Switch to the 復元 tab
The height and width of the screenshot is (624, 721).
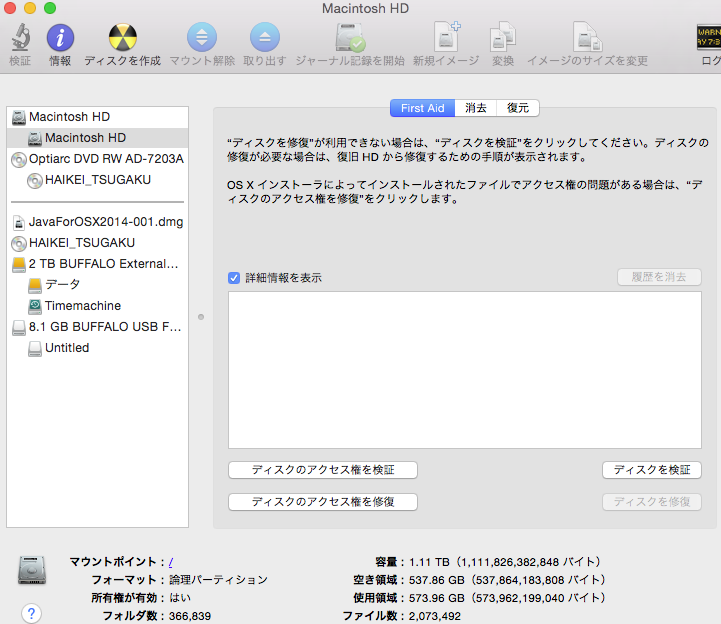pyautogui.click(x=518, y=108)
